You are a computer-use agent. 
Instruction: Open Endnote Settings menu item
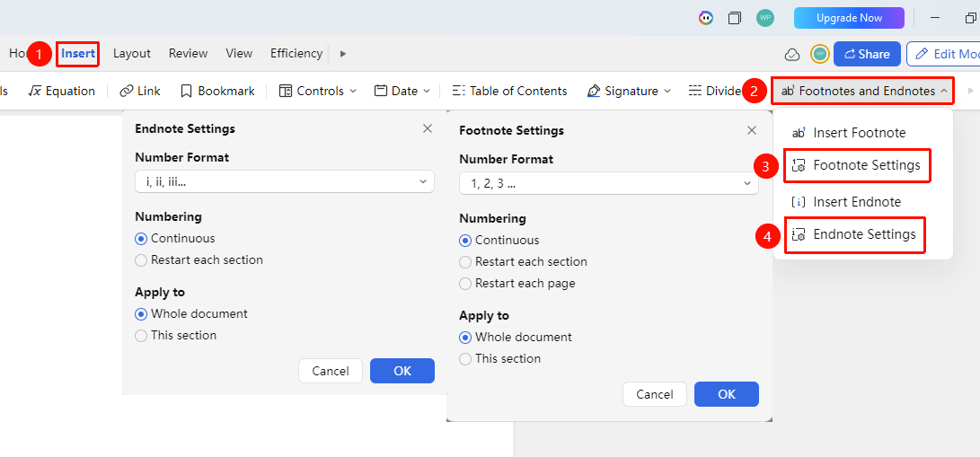854,234
